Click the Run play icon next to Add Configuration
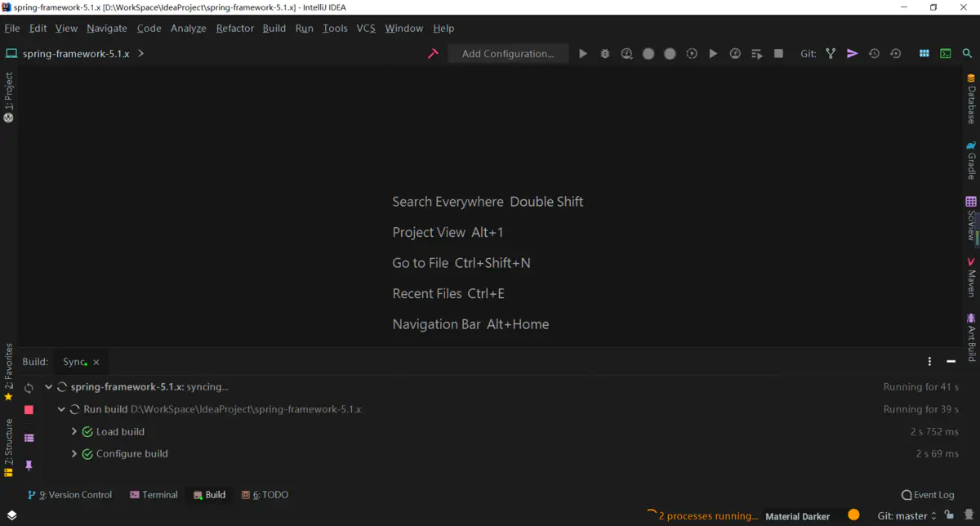Viewport: 980px width, 526px height. click(x=583, y=53)
